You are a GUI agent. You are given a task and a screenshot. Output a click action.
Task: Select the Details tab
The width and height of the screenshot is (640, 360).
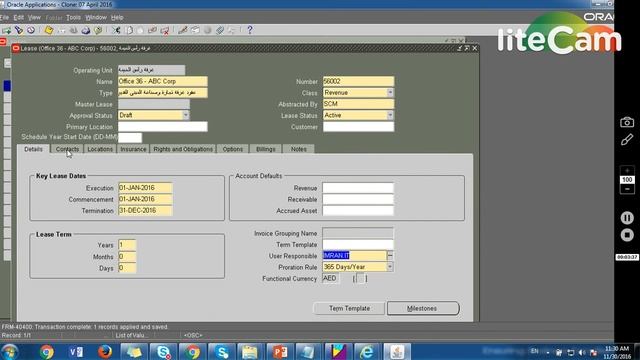pyautogui.click(x=33, y=149)
